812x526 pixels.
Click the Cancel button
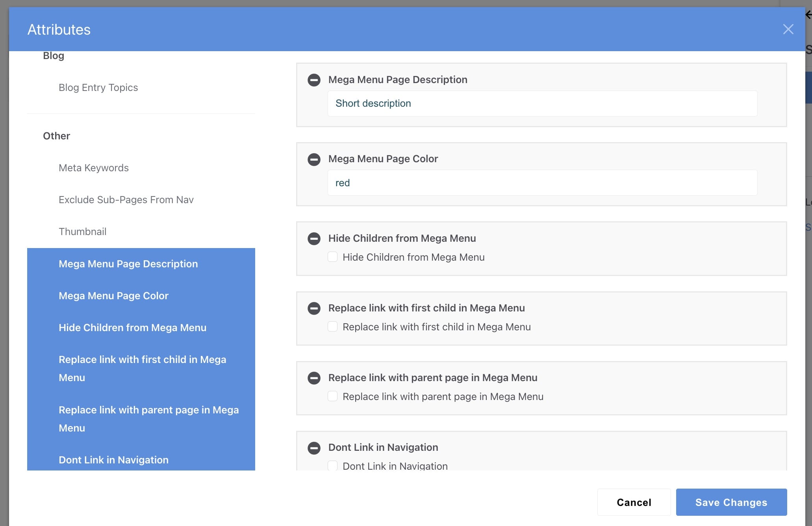point(634,502)
